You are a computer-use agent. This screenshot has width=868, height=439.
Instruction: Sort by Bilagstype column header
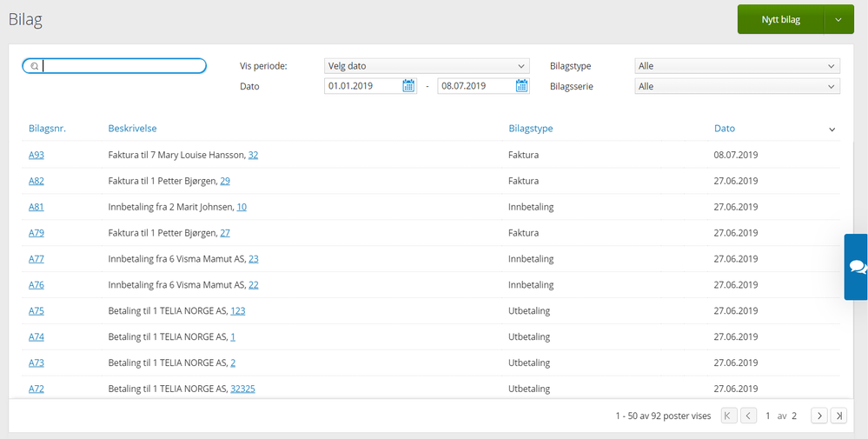[531, 129]
